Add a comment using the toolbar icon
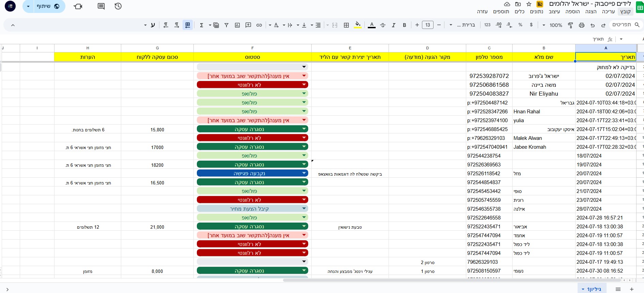 point(248,25)
